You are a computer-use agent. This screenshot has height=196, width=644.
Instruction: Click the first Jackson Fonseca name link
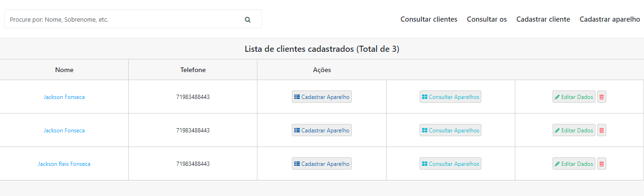[x=64, y=97]
